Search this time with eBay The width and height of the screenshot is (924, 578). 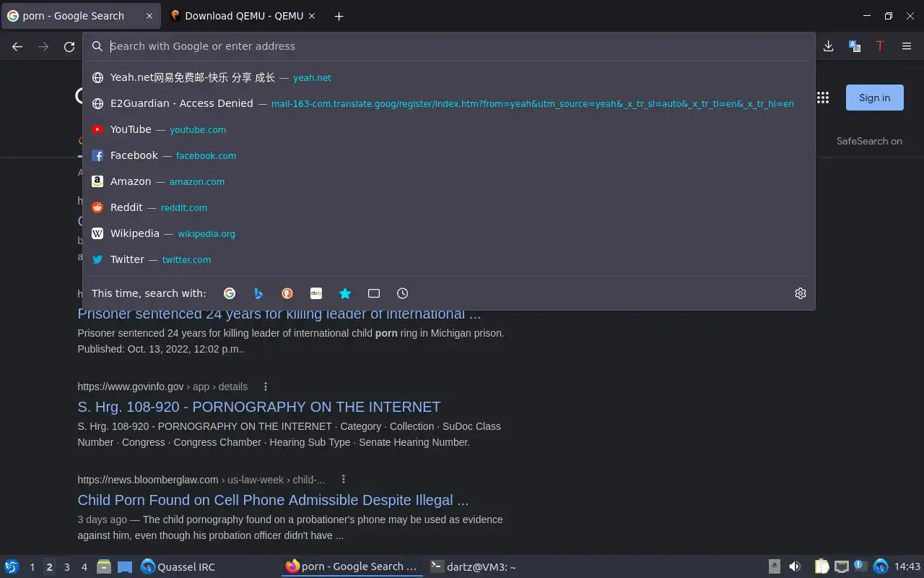(x=316, y=293)
